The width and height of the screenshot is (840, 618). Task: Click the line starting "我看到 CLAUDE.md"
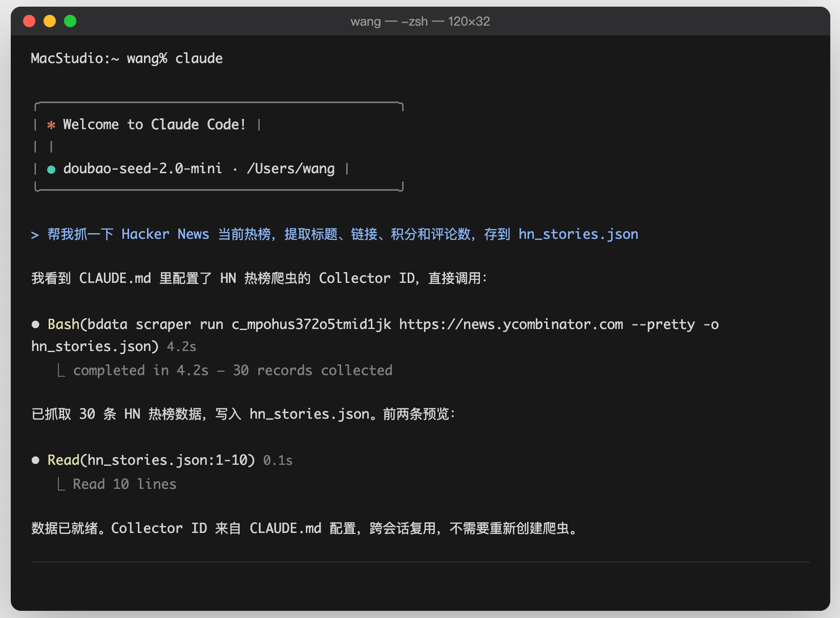[259, 278]
